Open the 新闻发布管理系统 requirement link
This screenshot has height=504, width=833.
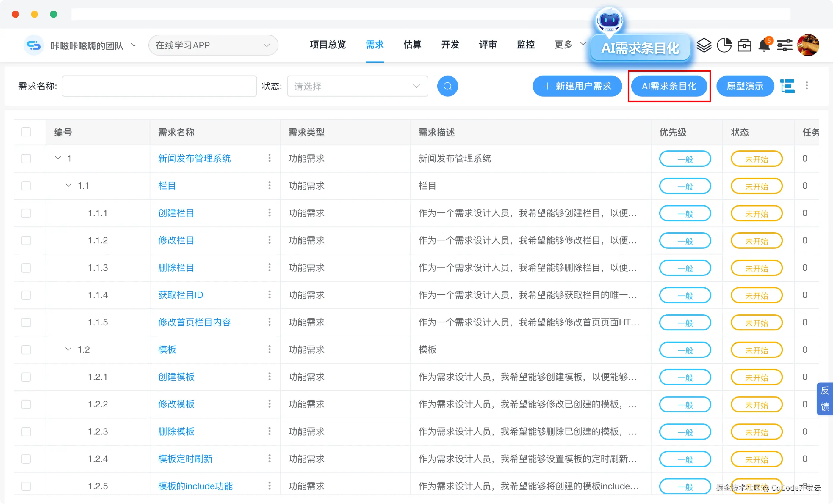tap(194, 158)
